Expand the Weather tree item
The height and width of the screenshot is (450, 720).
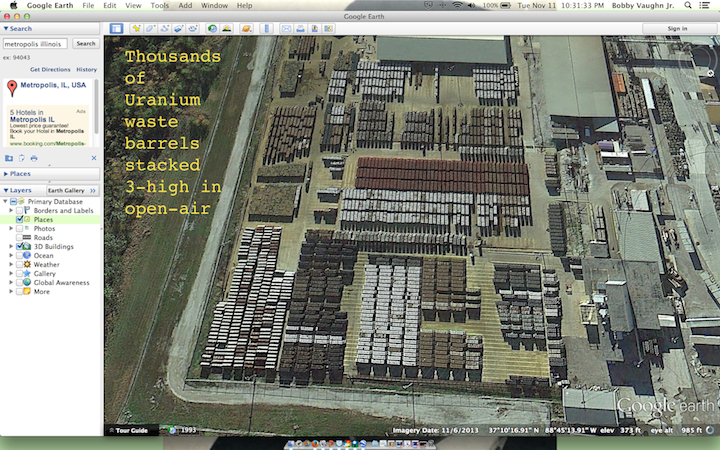coord(11,264)
